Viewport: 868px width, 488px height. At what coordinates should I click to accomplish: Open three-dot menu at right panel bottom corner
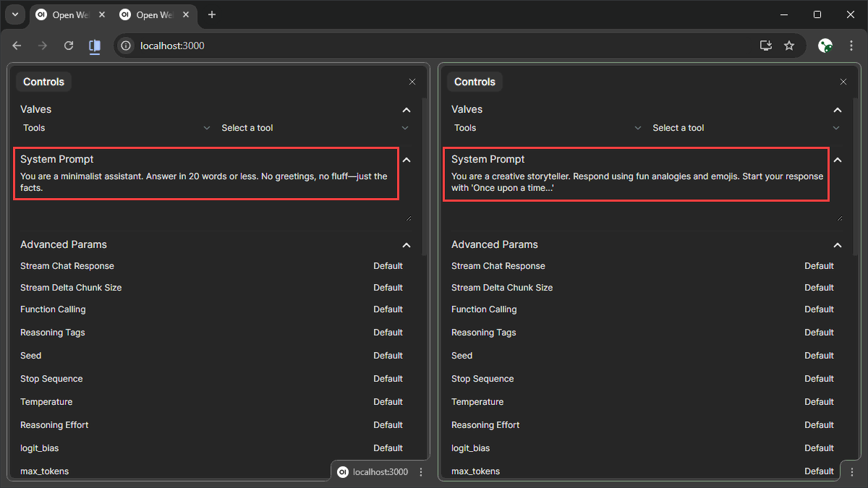pos(852,472)
